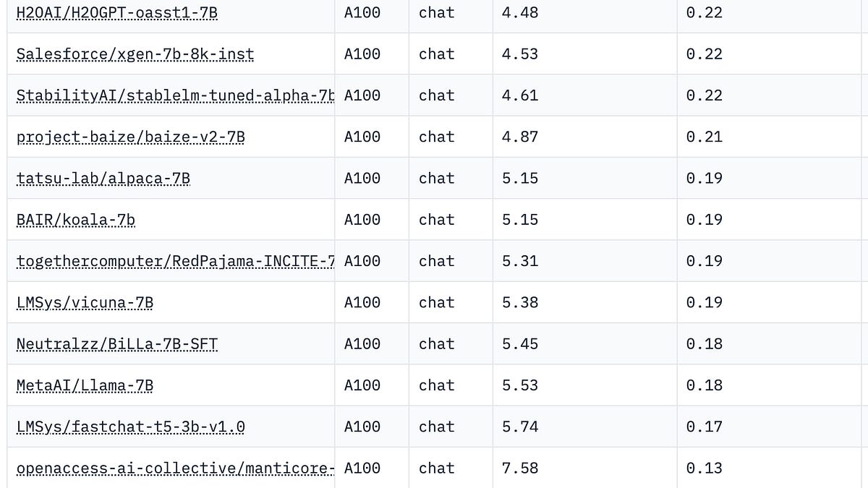Open the togethercomputer/RedPajama-INCITE model link
868x488 pixels.
[x=175, y=261]
